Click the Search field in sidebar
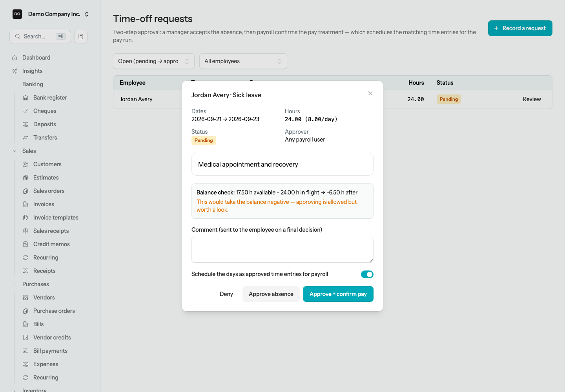 [40, 36]
